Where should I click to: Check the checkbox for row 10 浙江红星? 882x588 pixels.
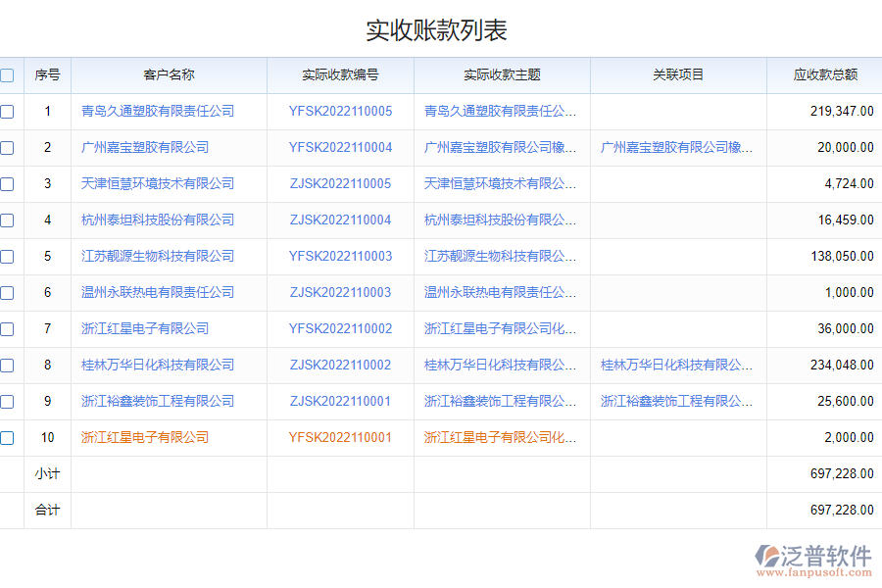(x=8, y=438)
